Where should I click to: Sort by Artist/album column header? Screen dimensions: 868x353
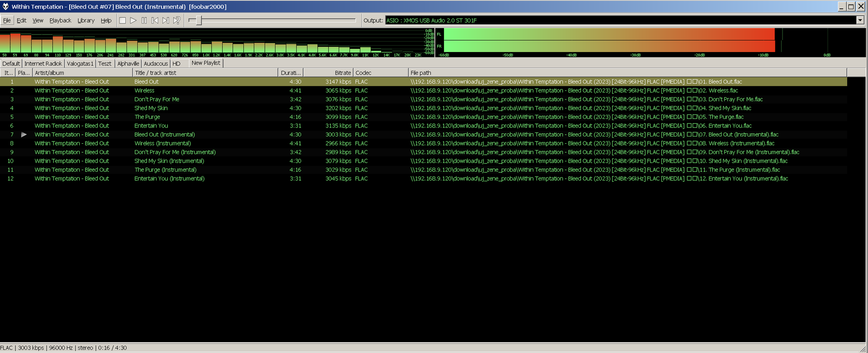[x=82, y=73]
